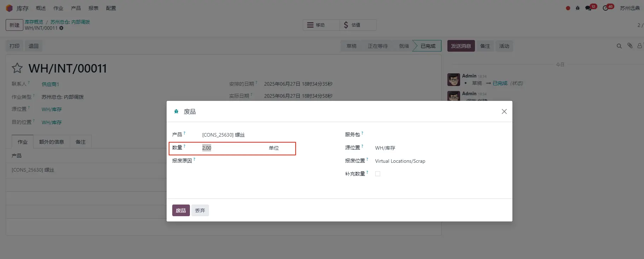Click the Odoo inventory app logo
This screenshot has height=259, width=644.
9,8
